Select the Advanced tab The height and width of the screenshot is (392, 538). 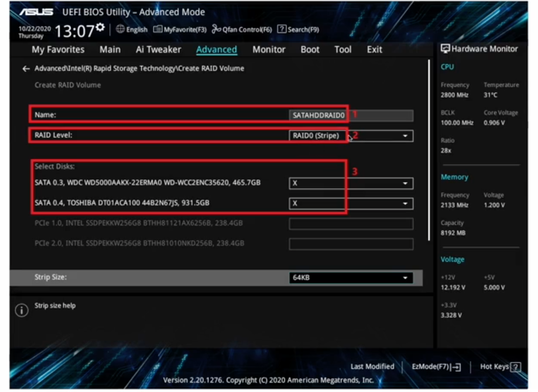click(x=217, y=50)
